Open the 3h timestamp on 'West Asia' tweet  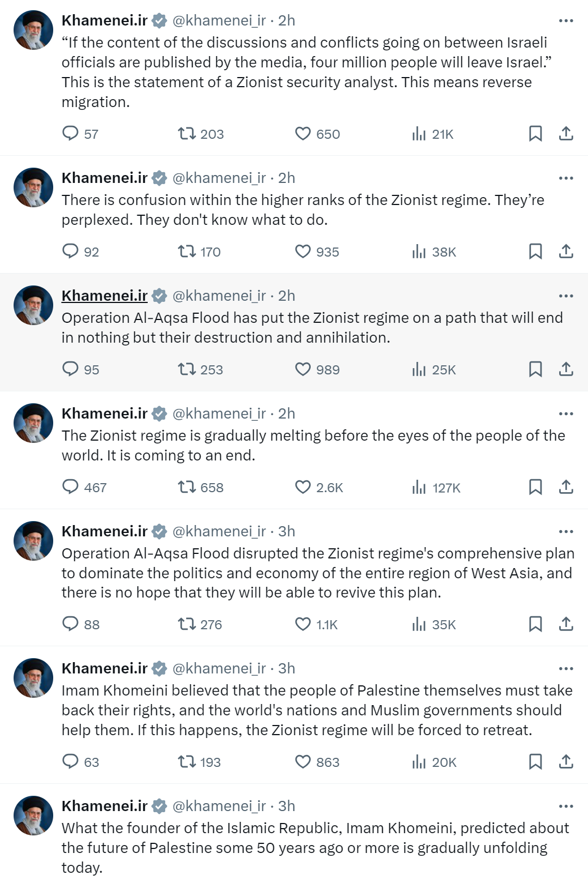pos(286,532)
